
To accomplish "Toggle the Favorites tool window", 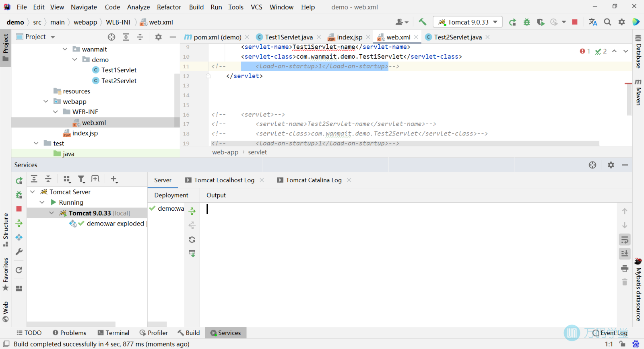I will 6,274.
